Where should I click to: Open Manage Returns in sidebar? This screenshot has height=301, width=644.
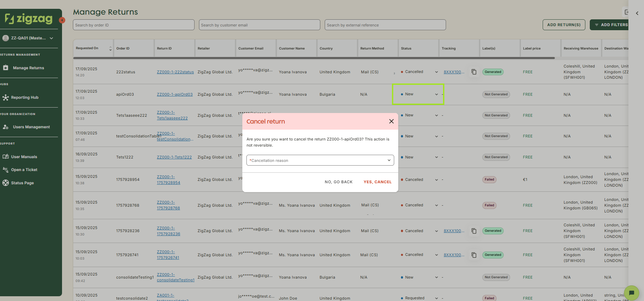pyautogui.click(x=28, y=68)
